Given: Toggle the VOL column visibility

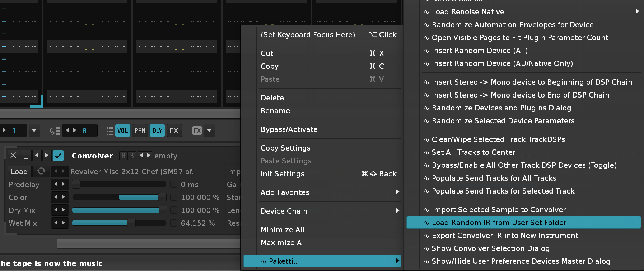Looking at the screenshot, I should (x=122, y=130).
